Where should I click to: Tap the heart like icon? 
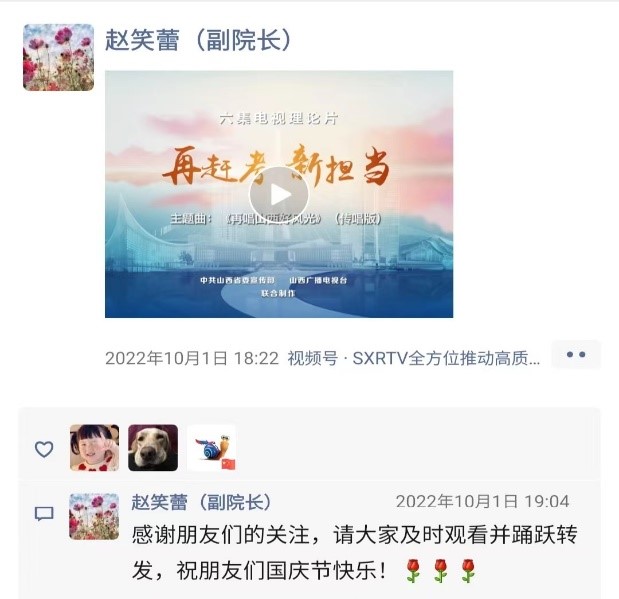point(44,449)
